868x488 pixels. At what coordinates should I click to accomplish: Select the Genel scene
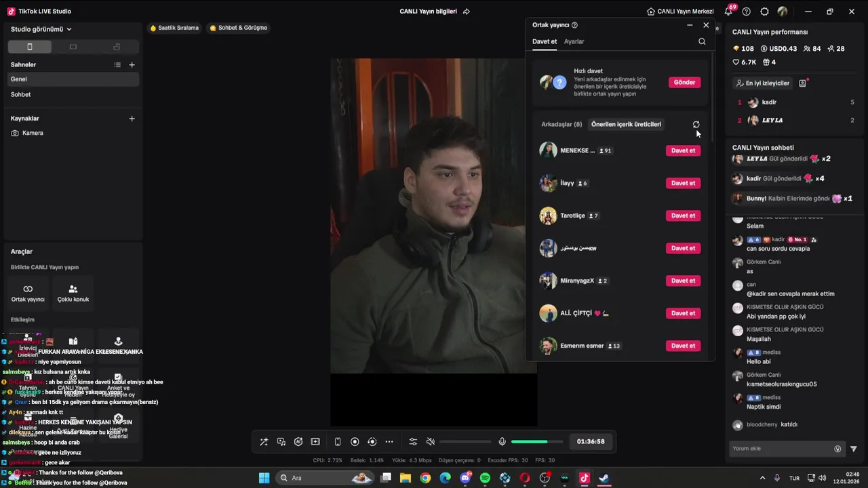coord(73,79)
